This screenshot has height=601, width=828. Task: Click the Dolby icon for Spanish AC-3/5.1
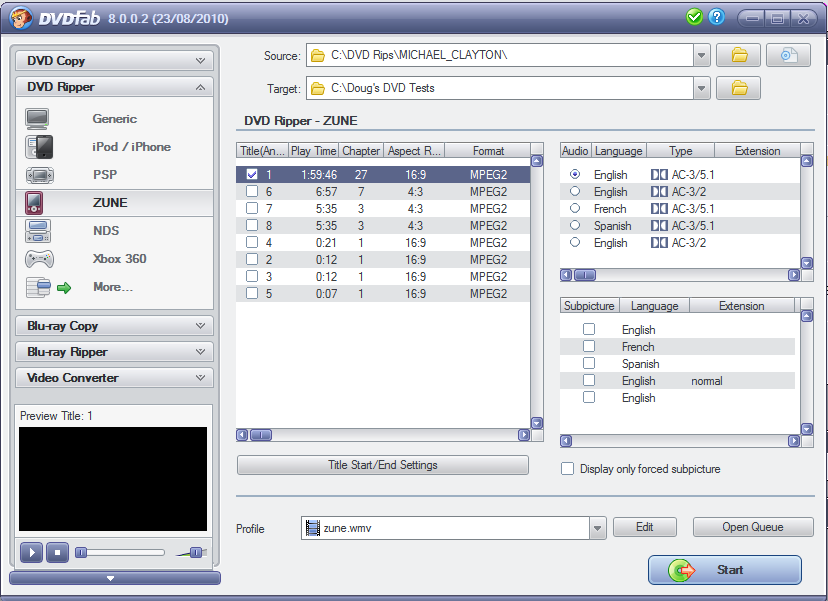(x=659, y=226)
